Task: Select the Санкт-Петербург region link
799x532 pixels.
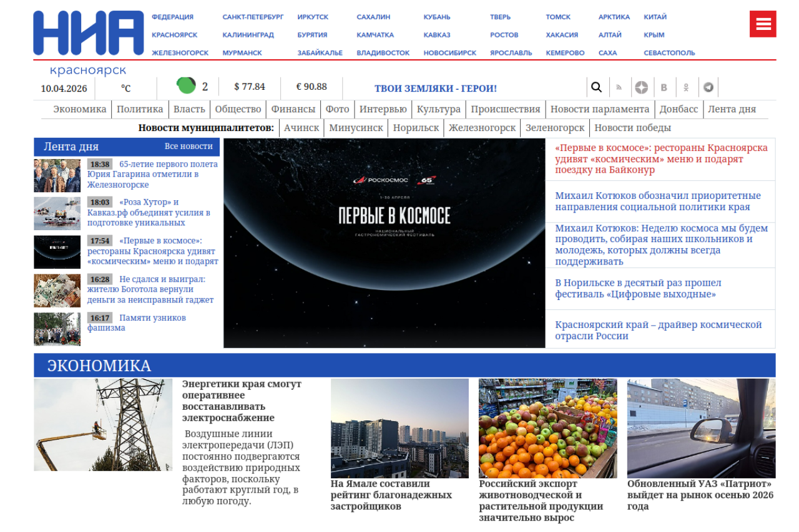Action: pyautogui.click(x=253, y=17)
